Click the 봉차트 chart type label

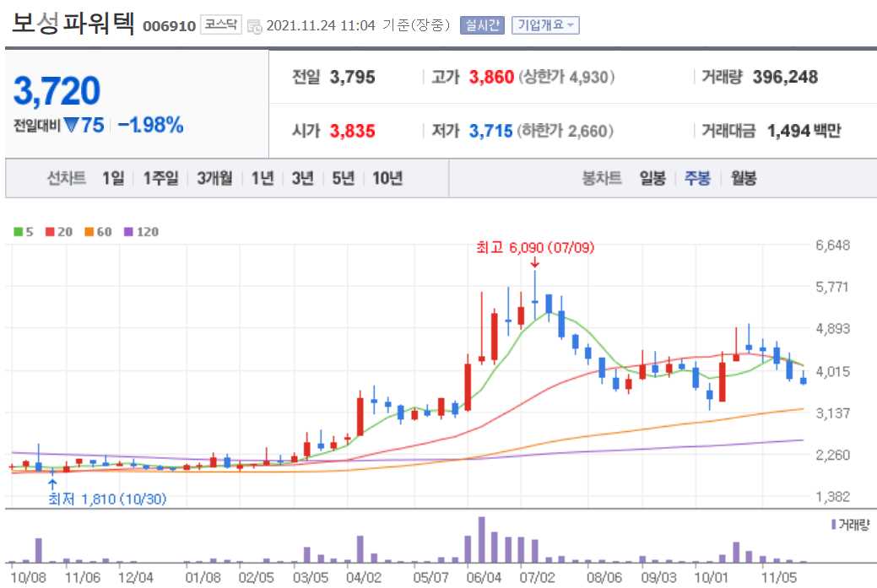[x=602, y=178]
